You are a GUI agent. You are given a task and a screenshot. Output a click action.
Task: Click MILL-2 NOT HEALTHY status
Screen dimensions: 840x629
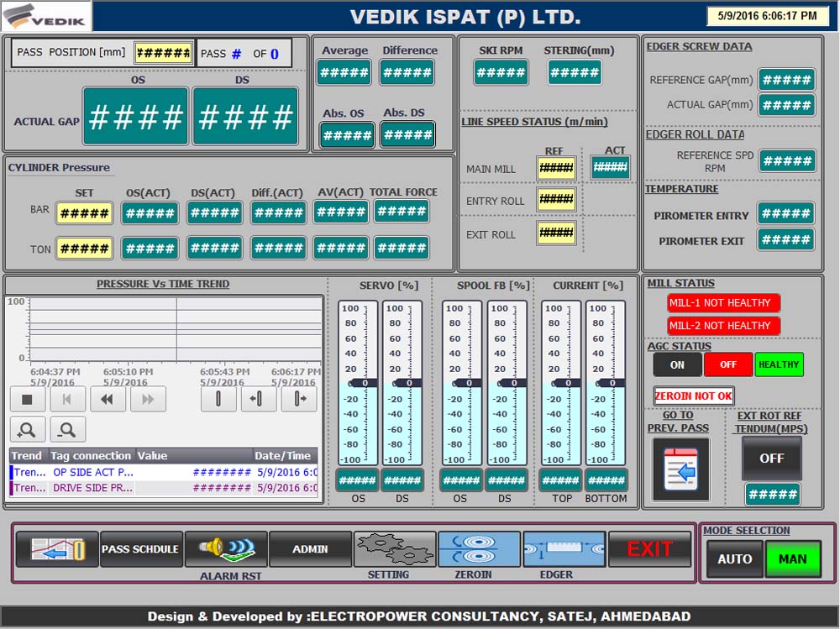click(723, 326)
